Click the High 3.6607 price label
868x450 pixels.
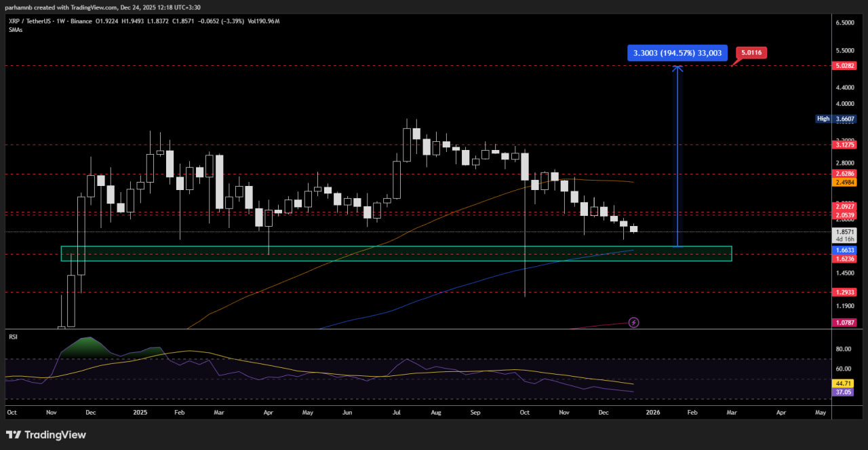pyautogui.click(x=836, y=119)
